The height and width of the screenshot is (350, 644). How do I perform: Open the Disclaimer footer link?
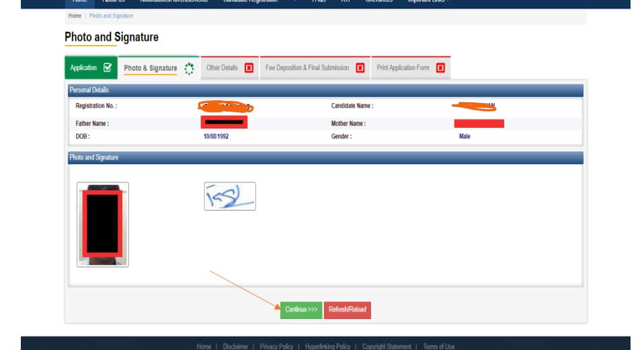coord(235,347)
